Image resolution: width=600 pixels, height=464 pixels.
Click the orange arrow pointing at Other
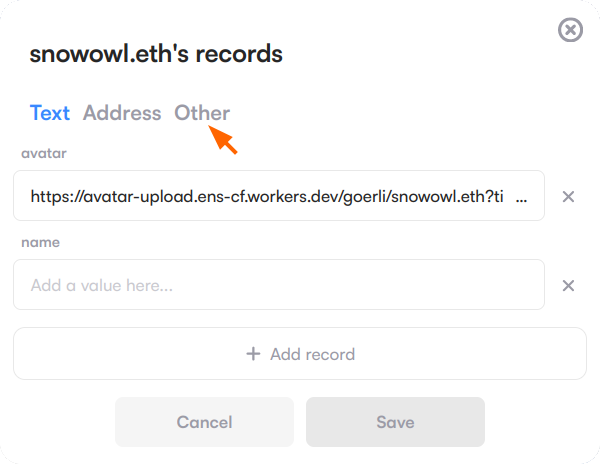(225, 141)
